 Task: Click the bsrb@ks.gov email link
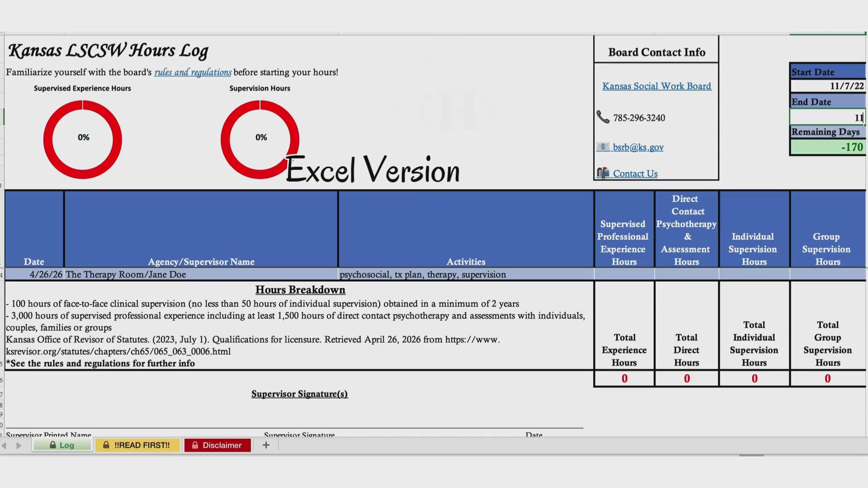point(638,147)
